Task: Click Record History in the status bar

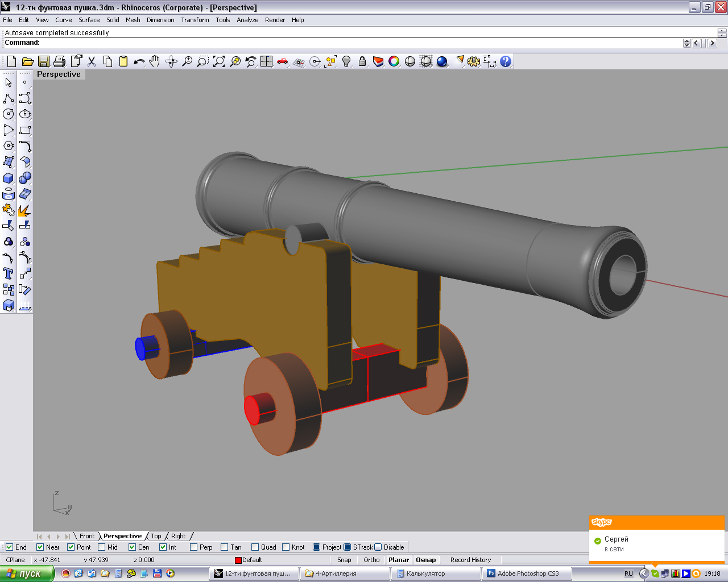Action: coord(470,560)
